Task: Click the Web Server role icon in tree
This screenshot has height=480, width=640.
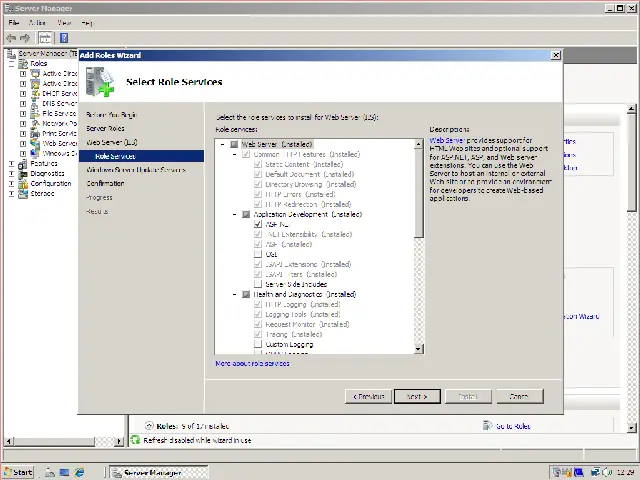Action: [36, 143]
